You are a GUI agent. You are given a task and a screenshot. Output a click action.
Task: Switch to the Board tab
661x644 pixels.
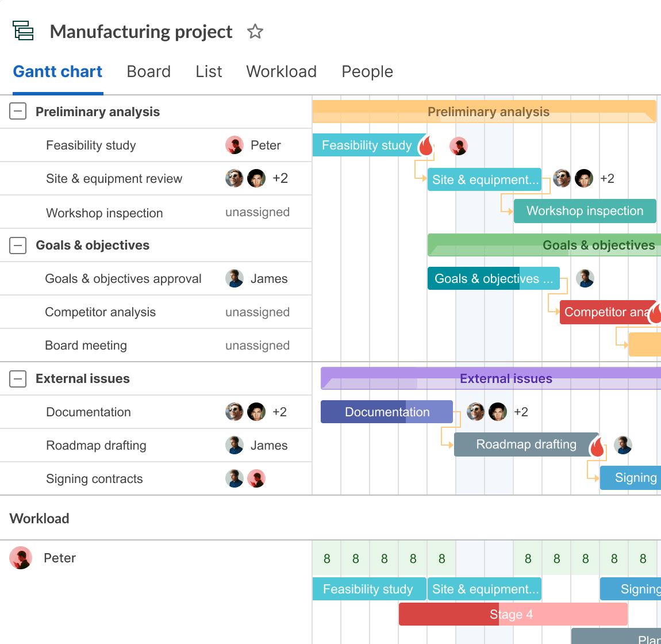tap(148, 71)
